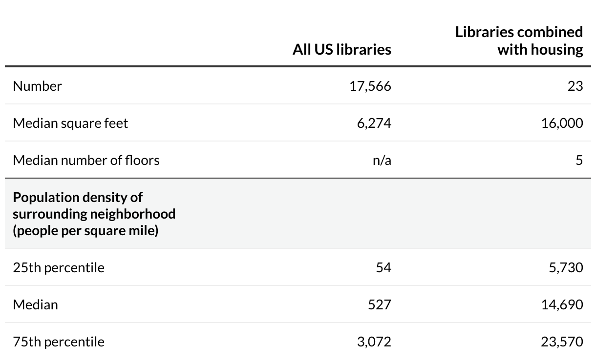Image resolution: width=596 pixels, height=364 pixels.
Task: Click the 'Libraries combined with housing' header
Action: pos(519,40)
